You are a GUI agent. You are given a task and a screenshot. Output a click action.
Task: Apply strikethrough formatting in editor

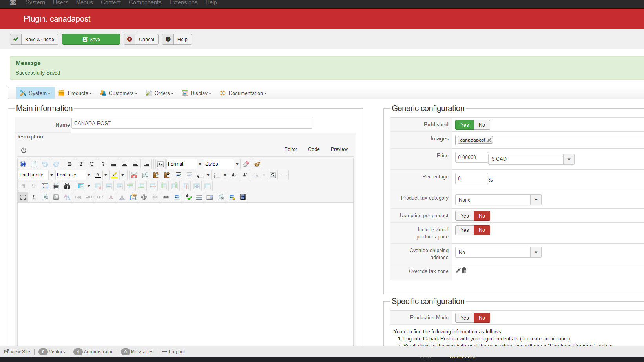tap(103, 164)
